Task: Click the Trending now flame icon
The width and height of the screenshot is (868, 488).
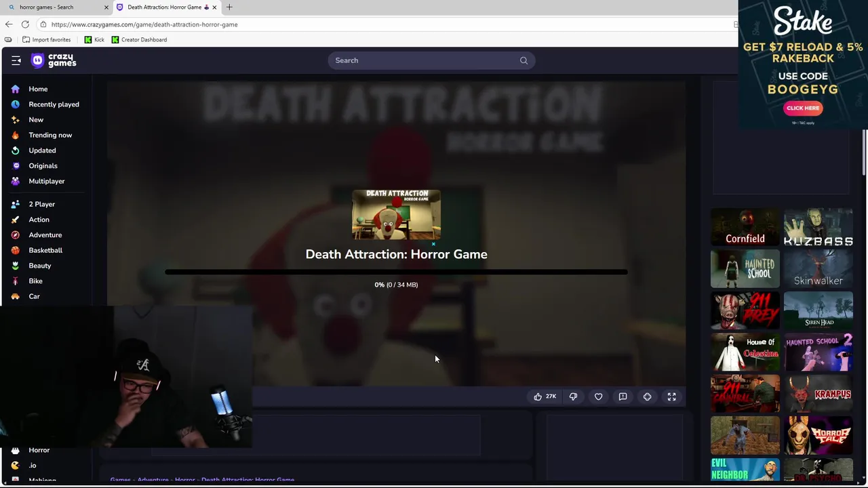Action: (15, 135)
